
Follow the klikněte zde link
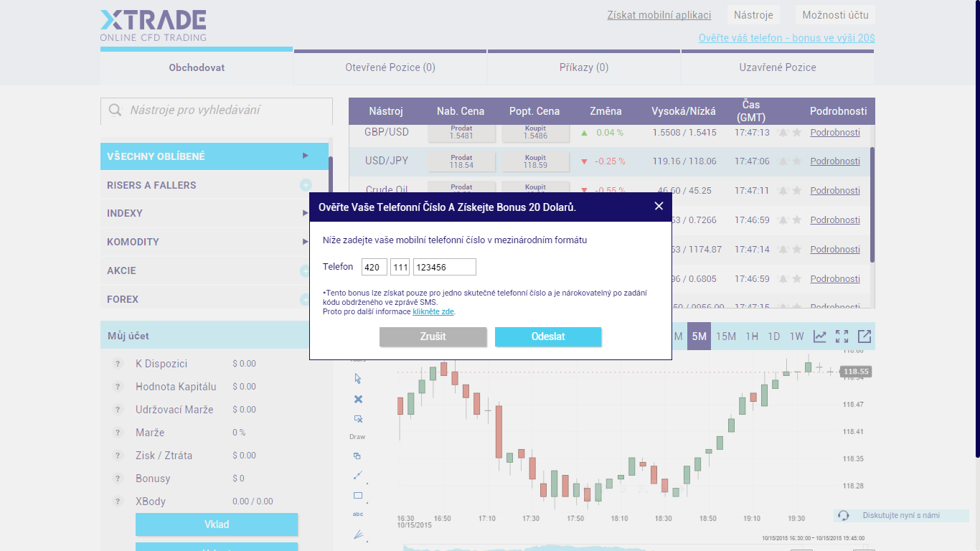[x=433, y=311]
